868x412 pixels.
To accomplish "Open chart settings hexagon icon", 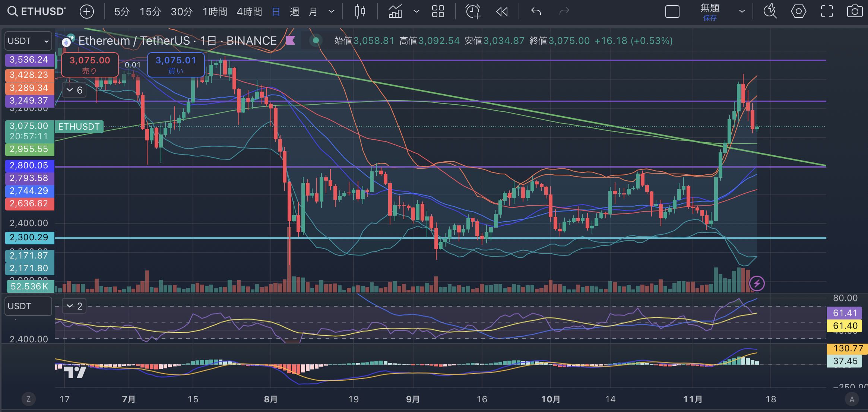I will (798, 12).
